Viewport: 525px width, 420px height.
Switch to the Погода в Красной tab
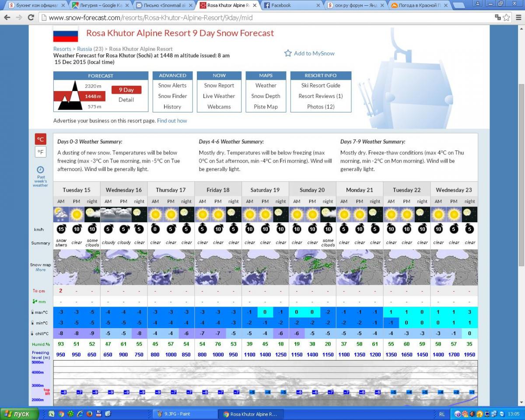pos(419,5)
